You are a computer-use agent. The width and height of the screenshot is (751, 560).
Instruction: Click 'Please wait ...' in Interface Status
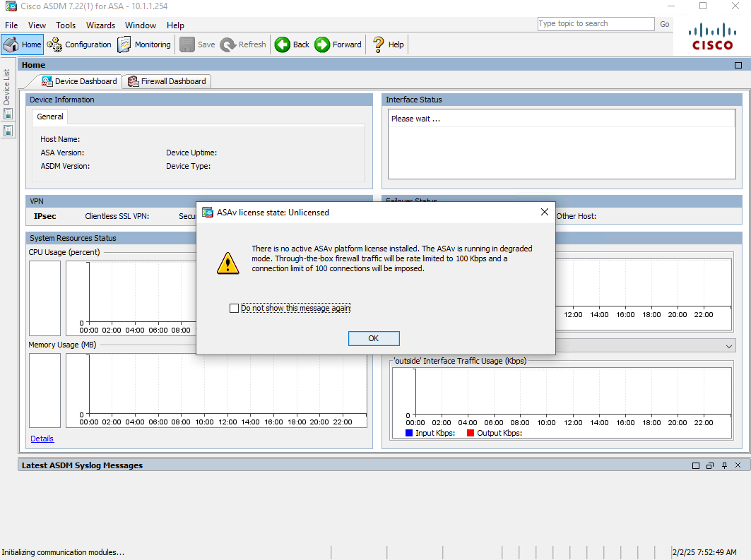[x=415, y=119]
